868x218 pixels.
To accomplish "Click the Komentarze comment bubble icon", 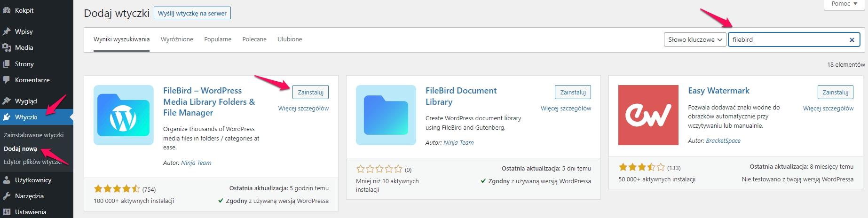I will [7, 80].
